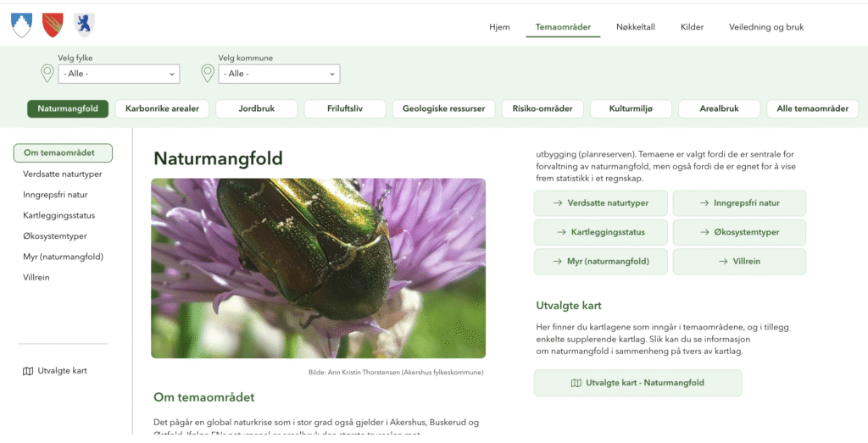
Task: Select Villrein in the left sidebar
Action: tap(36, 277)
